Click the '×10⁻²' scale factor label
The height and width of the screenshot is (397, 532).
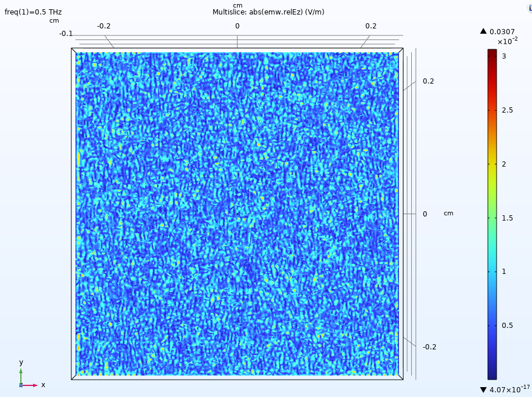coord(508,41)
